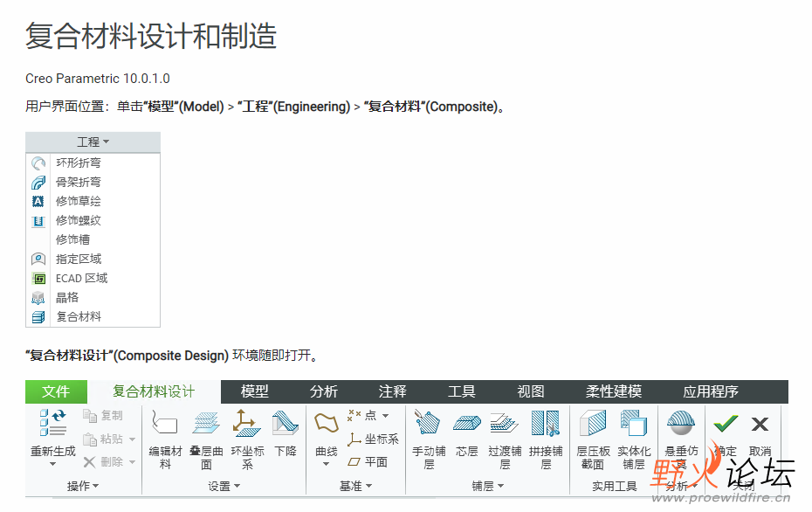The width and height of the screenshot is (812, 512).
Task: Open the 文件 file tab
Action: point(56,391)
